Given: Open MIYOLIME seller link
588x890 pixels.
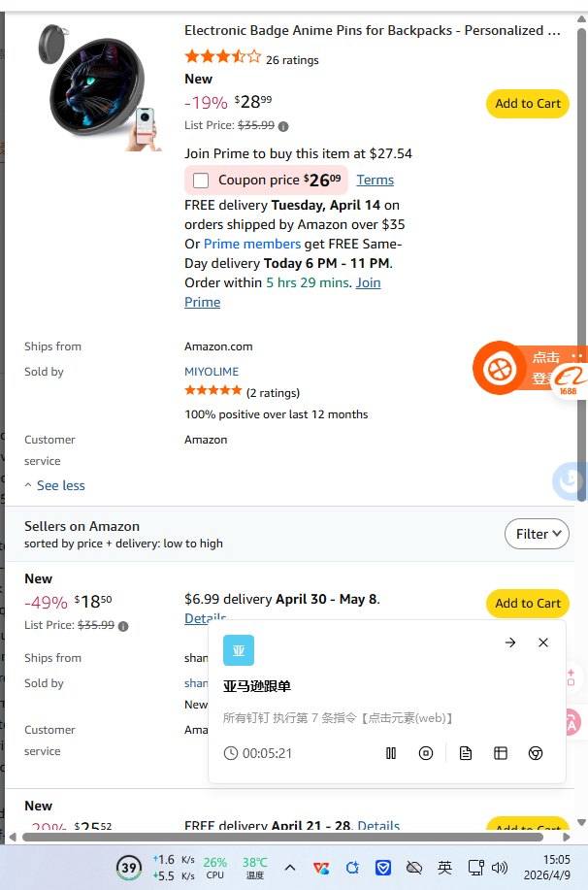Looking at the screenshot, I should pyautogui.click(x=212, y=372).
